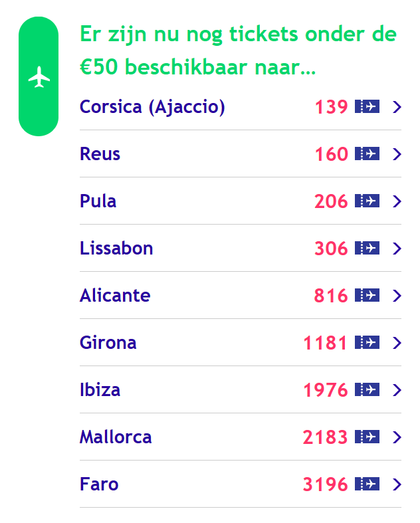Open the chevron arrow on the Reus row

coord(397,154)
